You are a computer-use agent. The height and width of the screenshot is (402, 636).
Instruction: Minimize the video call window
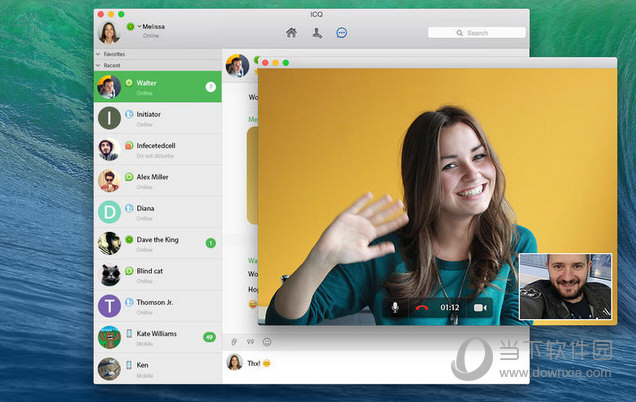(275, 62)
